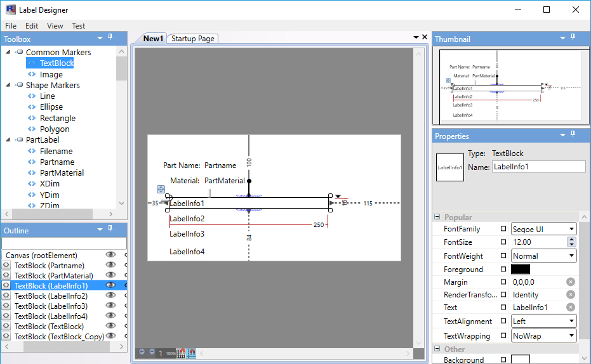Close the New1 document tab area
This screenshot has height=364, width=591.
(425, 37)
